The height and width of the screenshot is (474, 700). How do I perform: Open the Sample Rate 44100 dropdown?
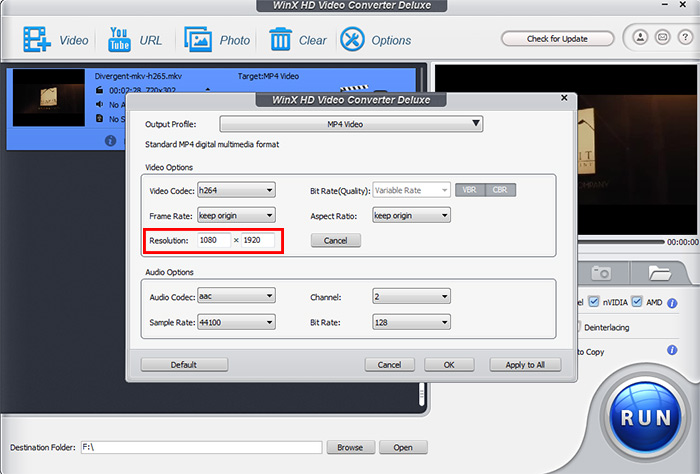pos(236,322)
